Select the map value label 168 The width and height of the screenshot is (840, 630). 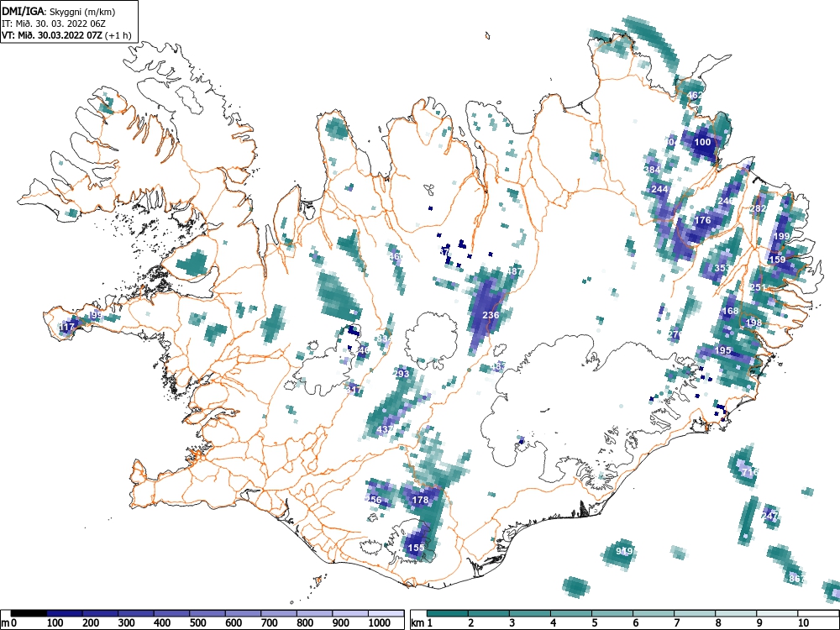pyautogui.click(x=730, y=312)
